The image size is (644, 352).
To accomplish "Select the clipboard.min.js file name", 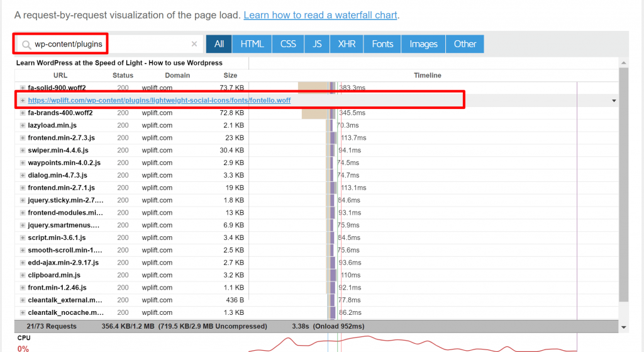I will point(54,275).
